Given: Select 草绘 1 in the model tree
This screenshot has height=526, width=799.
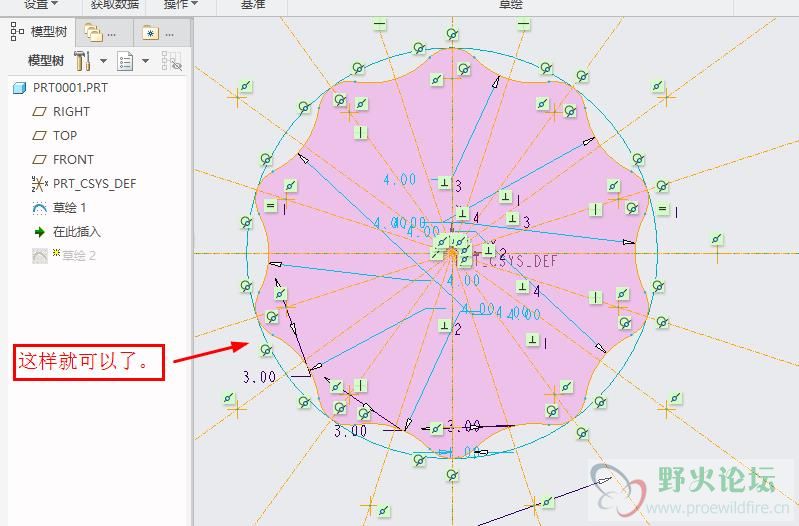Looking at the screenshot, I should point(69,207).
